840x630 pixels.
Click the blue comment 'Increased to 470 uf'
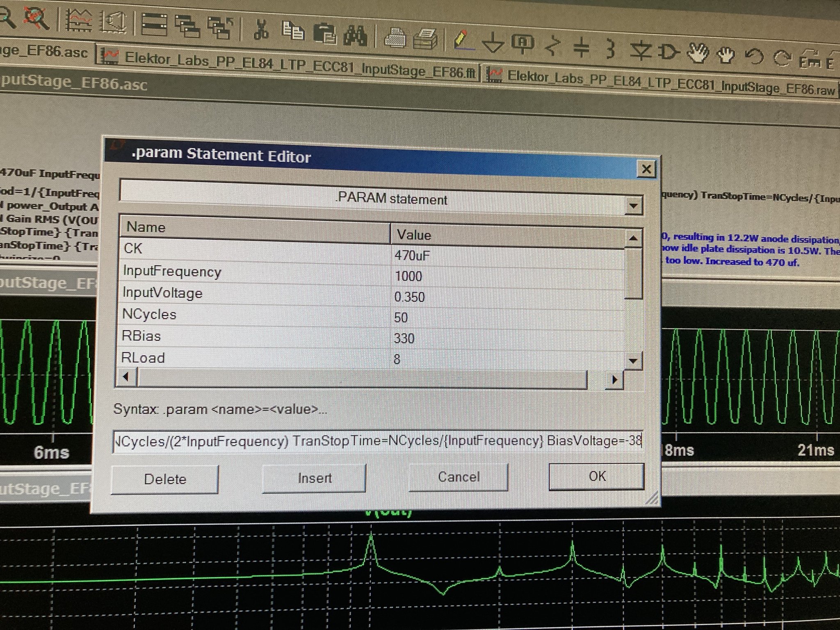pos(752,261)
